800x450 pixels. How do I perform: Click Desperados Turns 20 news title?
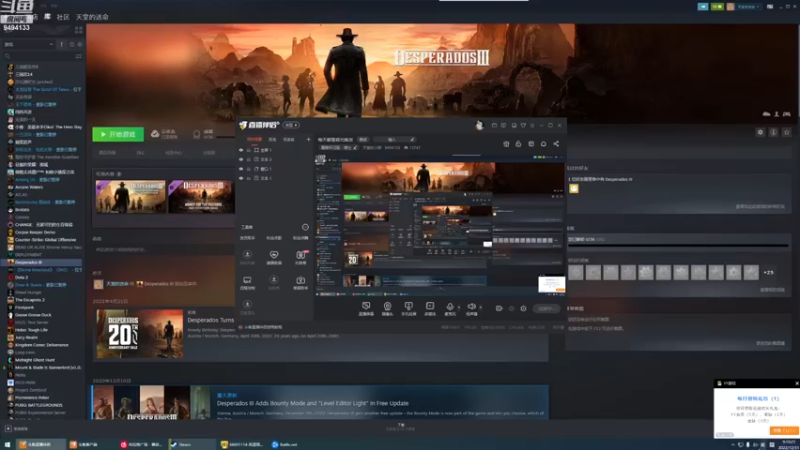pos(211,320)
